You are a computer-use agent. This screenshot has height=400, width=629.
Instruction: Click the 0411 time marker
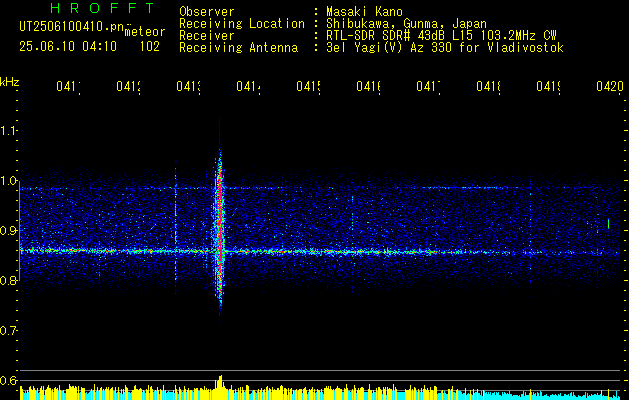pos(68,87)
